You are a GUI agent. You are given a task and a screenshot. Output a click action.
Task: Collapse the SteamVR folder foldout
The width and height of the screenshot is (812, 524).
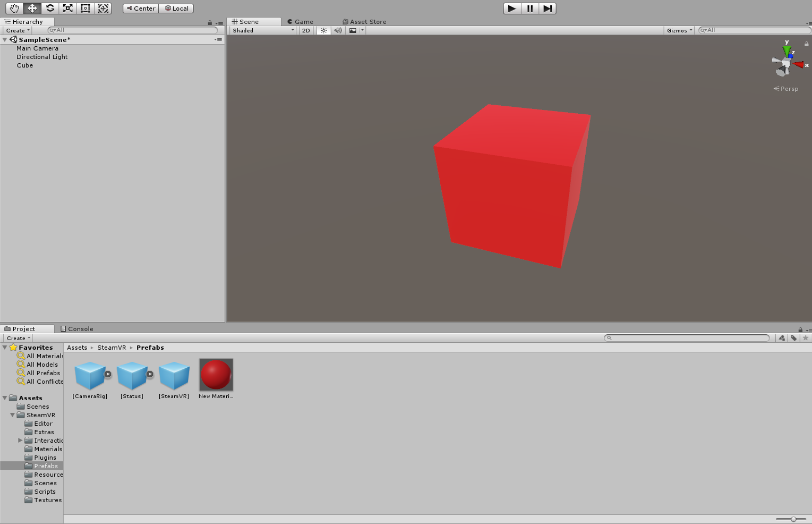click(x=12, y=415)
